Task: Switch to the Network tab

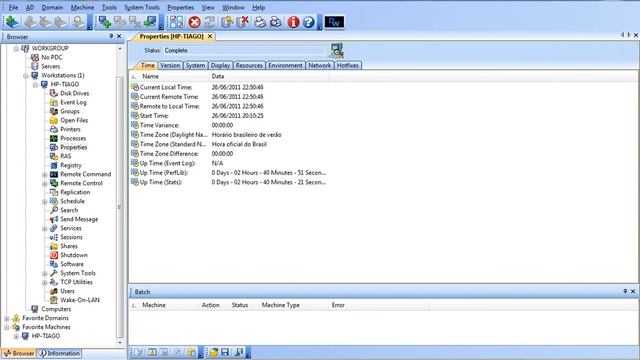Action: [320, 65]
